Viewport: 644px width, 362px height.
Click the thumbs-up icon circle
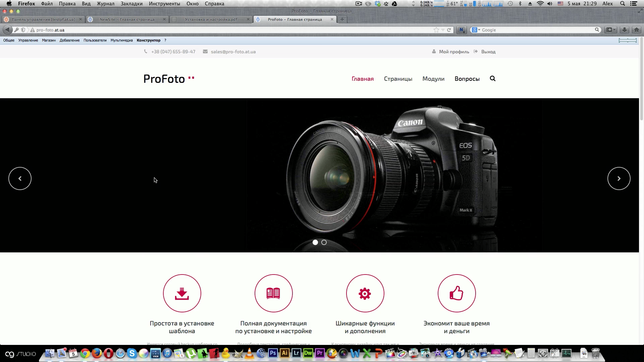(457, 293)
